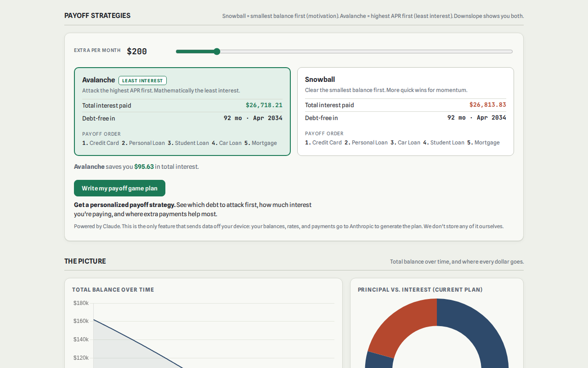588x368 pixels.
Task: Click Avalanche debt-free date 92 mo · Apr 2034
Action: (253, 118)
